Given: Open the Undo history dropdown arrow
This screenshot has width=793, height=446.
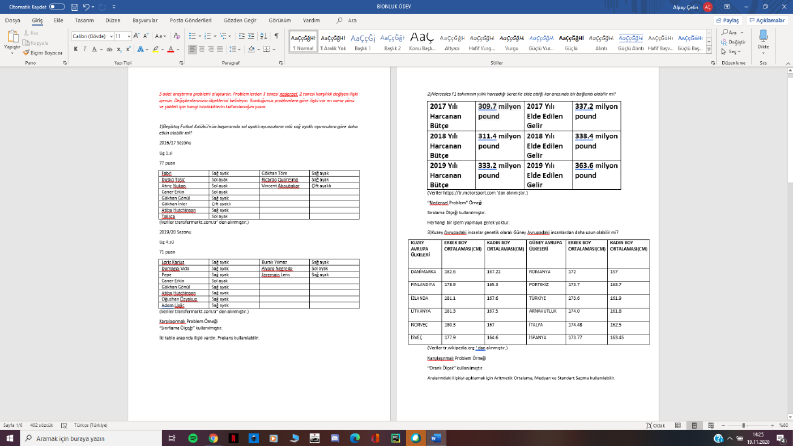Looking at the screenshot, I should pyautogui.click(x=93, y=7).
